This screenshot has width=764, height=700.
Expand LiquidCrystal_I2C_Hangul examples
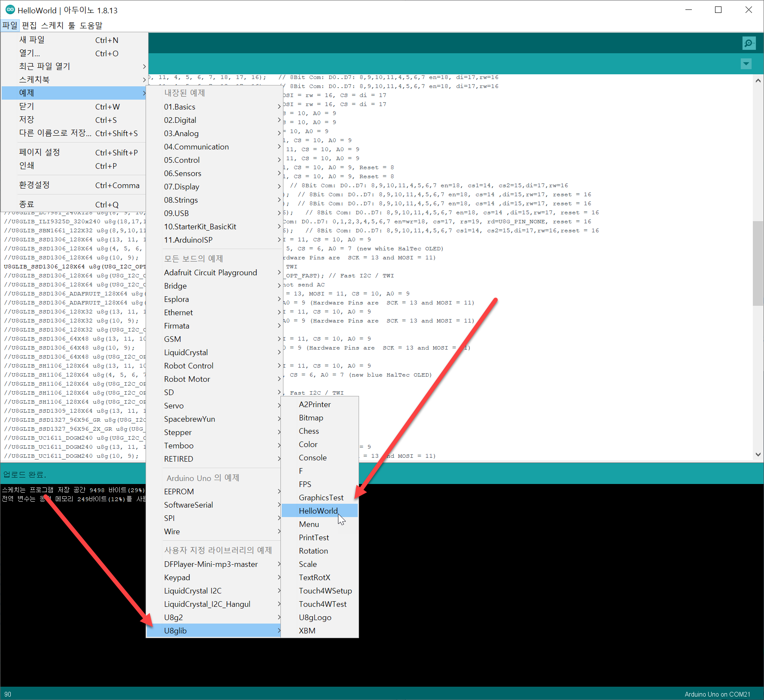tap(213, 604)
